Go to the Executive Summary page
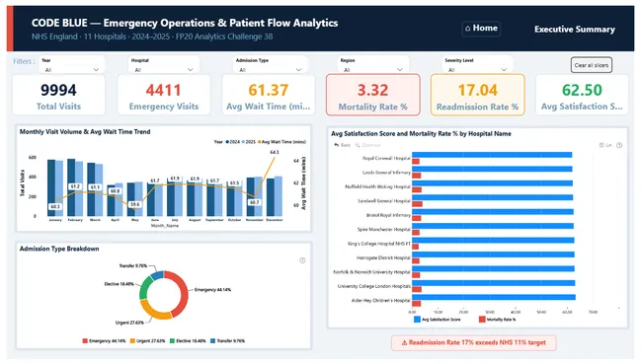642x364 pixels. coord(575,29)
